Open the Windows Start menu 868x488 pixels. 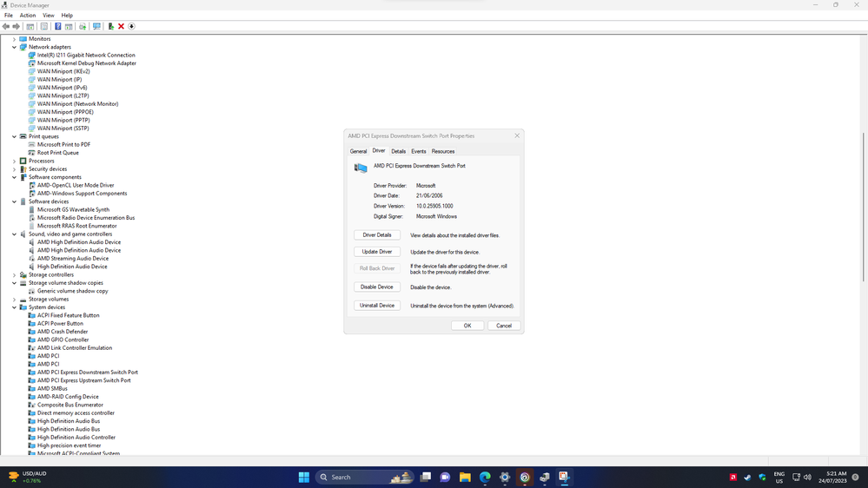tap(304, 477)
